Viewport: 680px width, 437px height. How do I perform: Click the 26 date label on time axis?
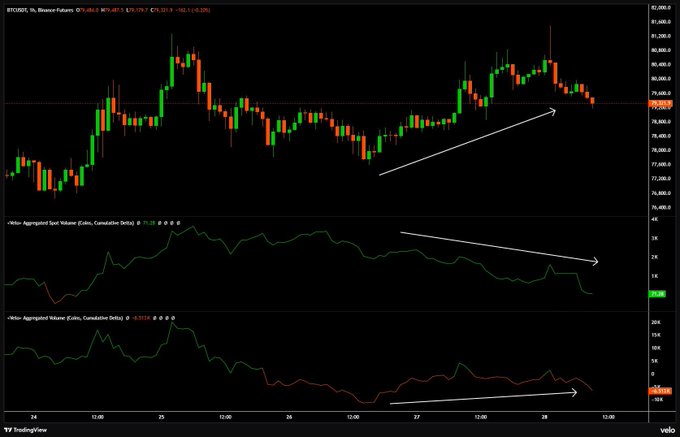(289, 417)
